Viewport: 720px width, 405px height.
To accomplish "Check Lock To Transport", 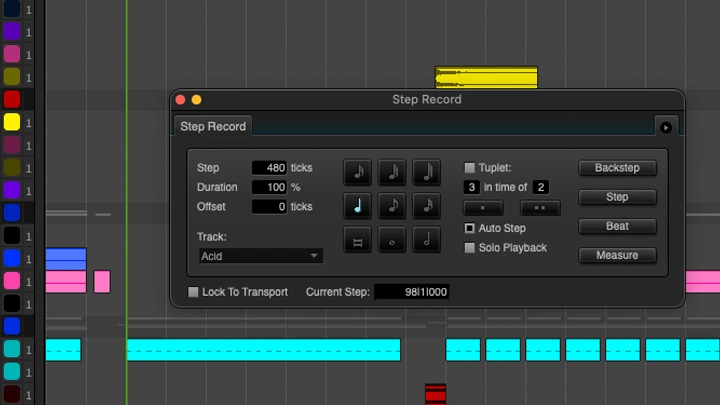I will tap(193, 292).
